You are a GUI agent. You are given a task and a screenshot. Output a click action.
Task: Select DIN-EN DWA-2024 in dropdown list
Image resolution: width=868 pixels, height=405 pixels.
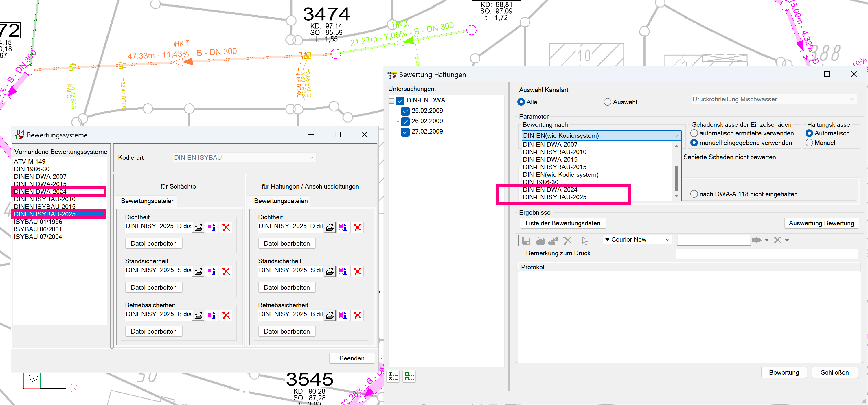pyautogui.click(x=550, y=190)
